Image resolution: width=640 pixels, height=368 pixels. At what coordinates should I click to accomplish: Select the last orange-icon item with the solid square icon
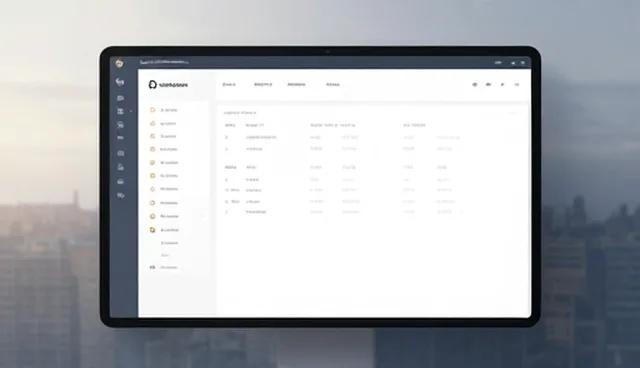[164, 230]
